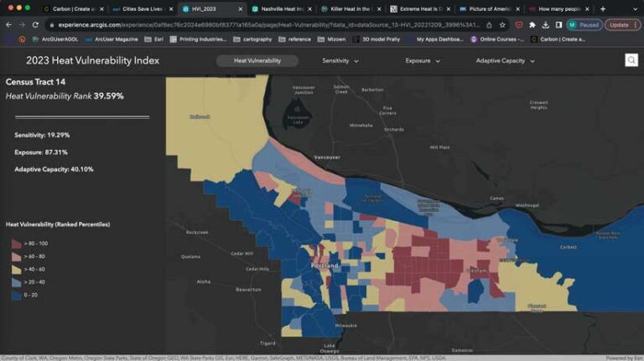Switch to the Nashville Heat browser tab

pos(282,8)
